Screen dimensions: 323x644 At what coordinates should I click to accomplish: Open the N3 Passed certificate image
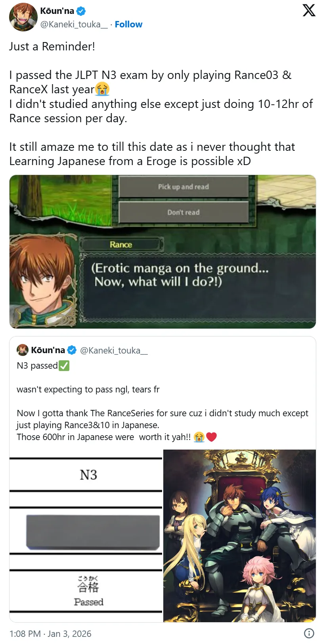[x=86, y=536]
